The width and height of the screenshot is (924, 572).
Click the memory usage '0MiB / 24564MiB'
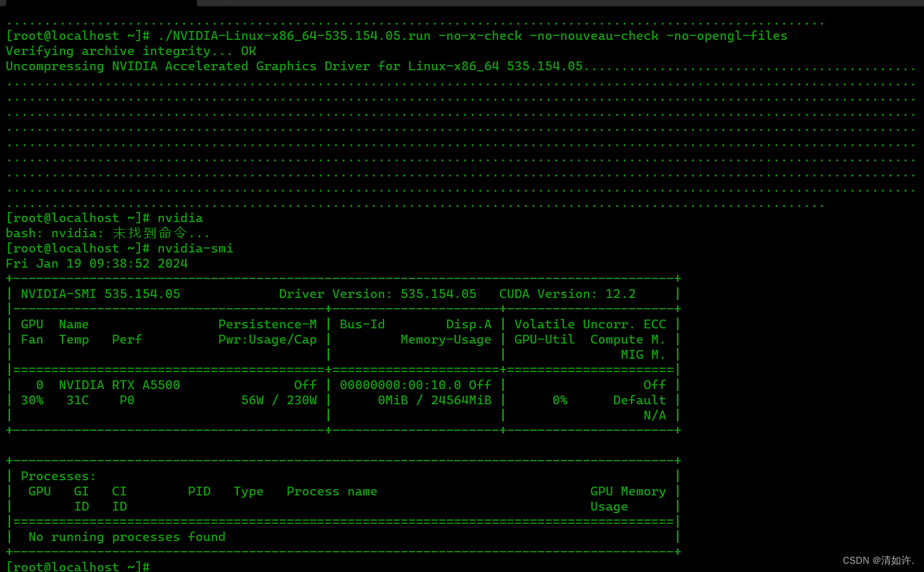pyautogui.click(x=435, y=401)
